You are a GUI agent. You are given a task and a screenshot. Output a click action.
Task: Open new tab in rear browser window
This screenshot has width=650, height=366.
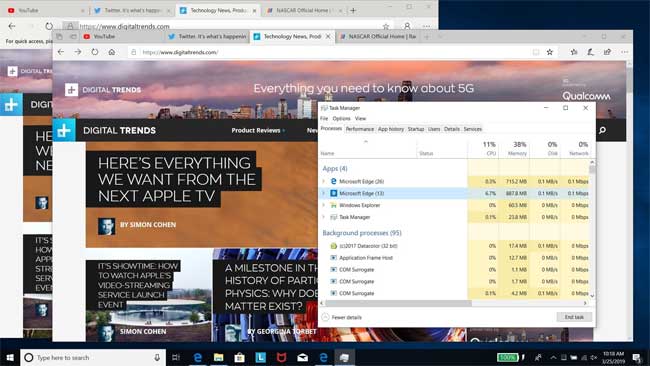click(353, 10)
